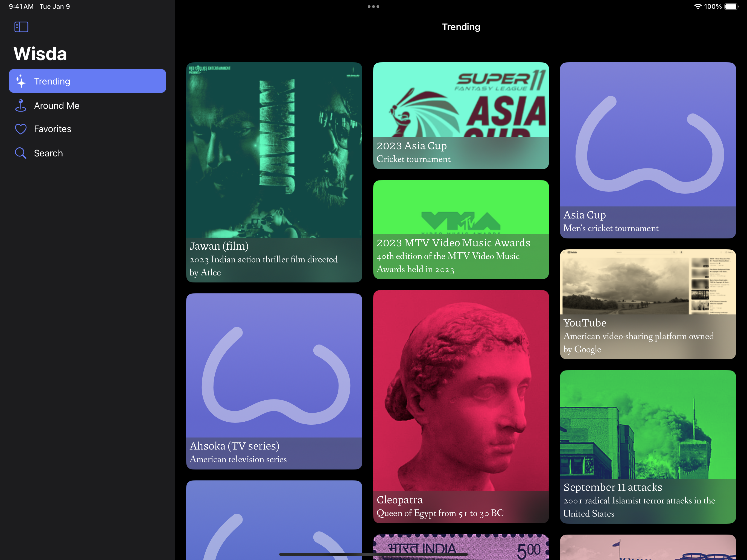Click the 9:41 AM clock
This screenshot has width=747, height=560.
coord(21,6)
